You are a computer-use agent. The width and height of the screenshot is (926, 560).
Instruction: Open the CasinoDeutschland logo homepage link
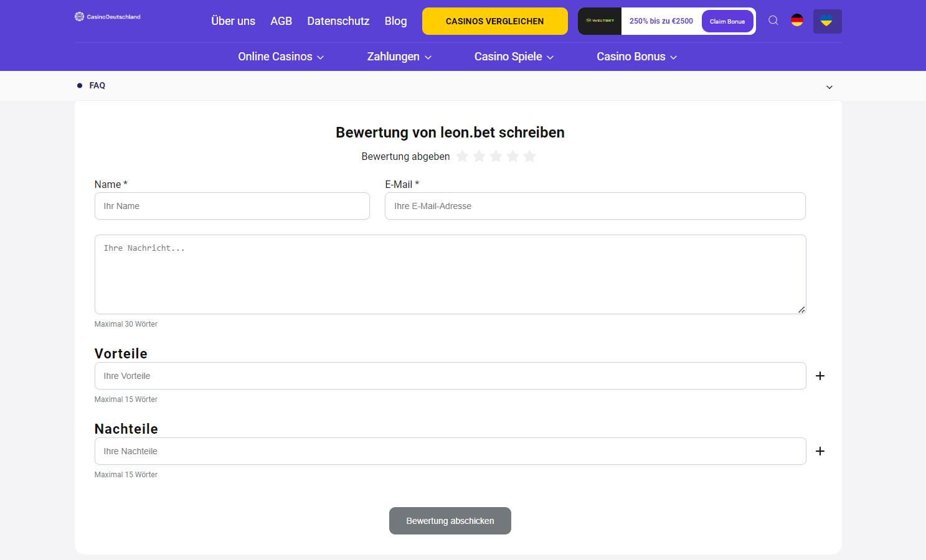[108, 17]
